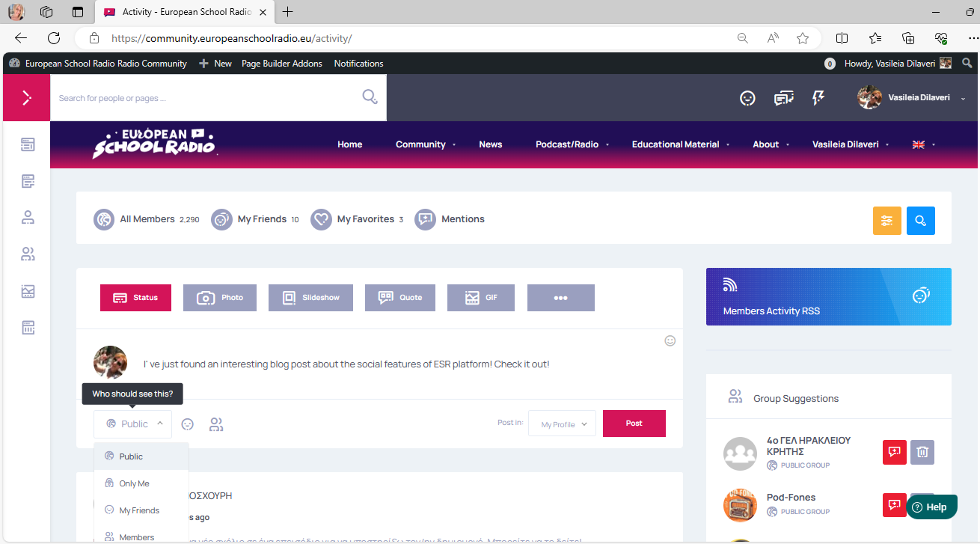Image resolution: width=980 pixels, height=544 pixels.
Task: Choose 'Public' in the privacy list
Action: 131,456
